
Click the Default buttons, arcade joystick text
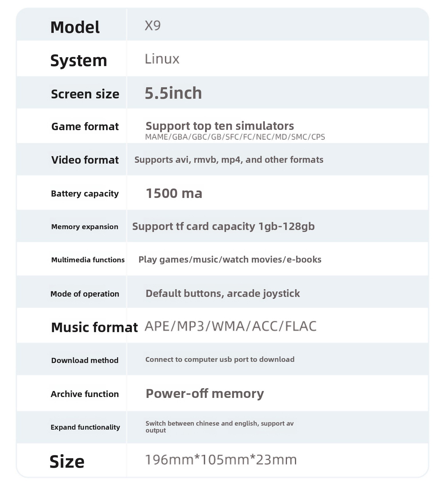coord(223,293)
